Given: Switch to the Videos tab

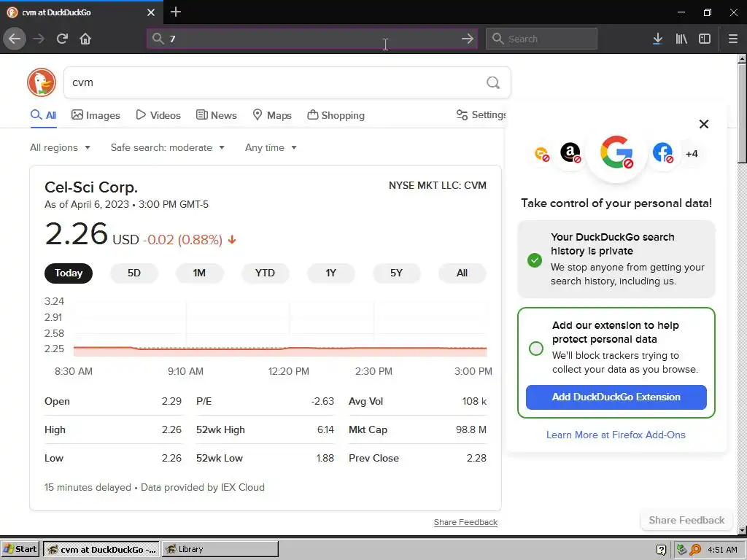Looking at the screenshot, I should [158, 115].
